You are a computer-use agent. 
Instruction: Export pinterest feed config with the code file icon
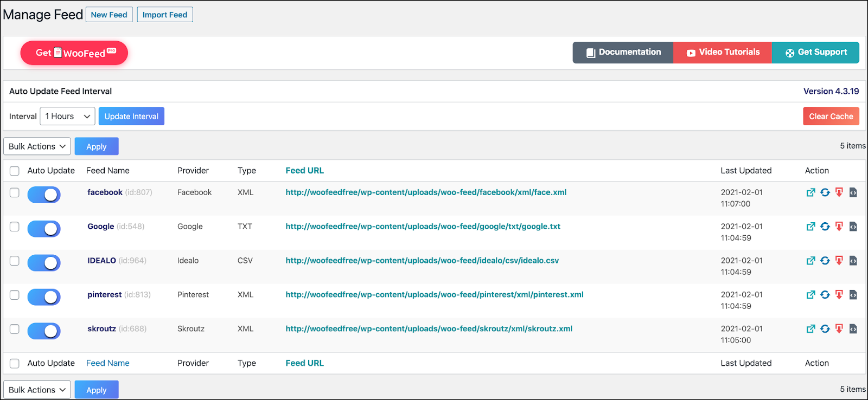click(853, 295)
